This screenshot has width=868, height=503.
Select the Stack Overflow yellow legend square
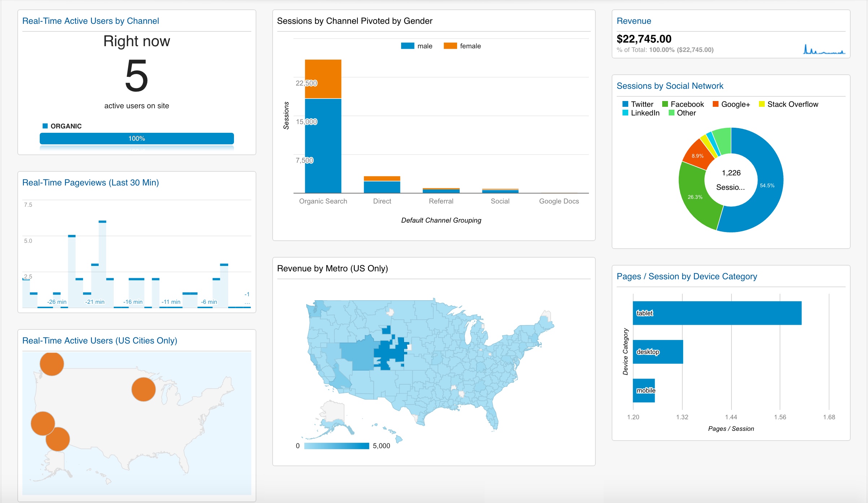[x=761, y=104]
